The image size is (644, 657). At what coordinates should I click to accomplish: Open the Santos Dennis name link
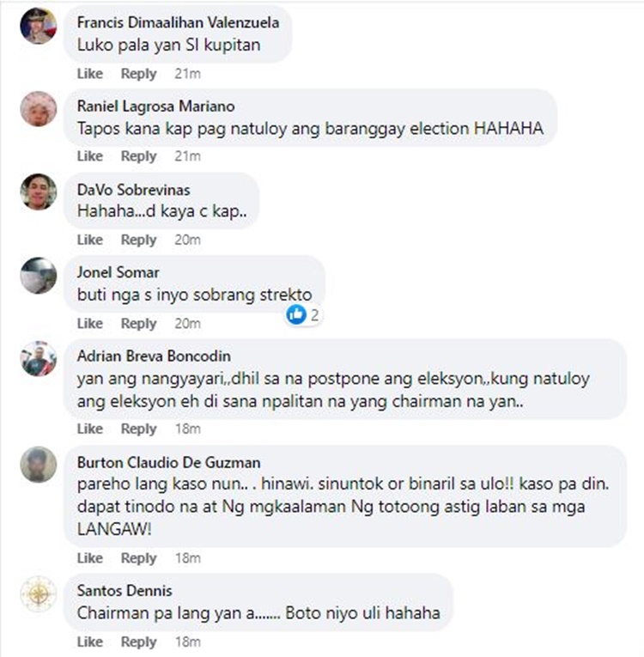pos(125,590)
